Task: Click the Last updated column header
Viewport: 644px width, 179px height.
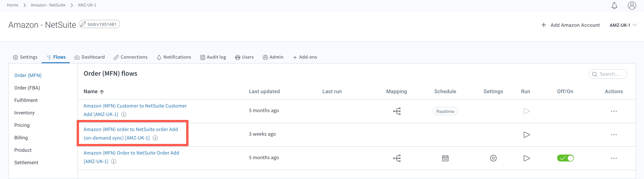Action: click(264, 92)
